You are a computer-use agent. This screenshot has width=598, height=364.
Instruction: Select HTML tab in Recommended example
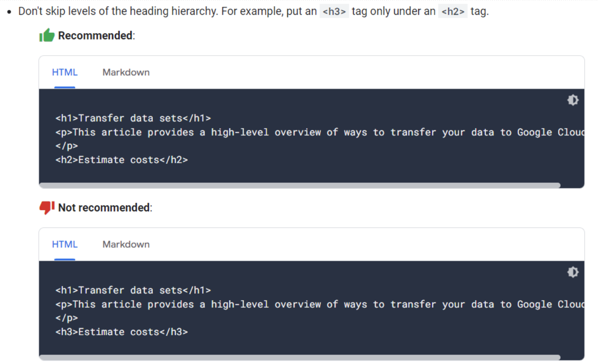65,72
